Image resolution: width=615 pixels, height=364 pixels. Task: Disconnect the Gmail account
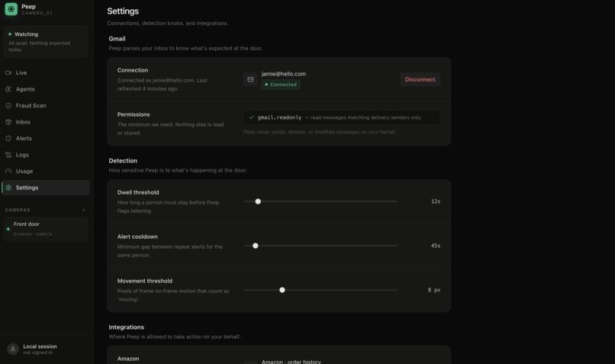tap(420, 79)
